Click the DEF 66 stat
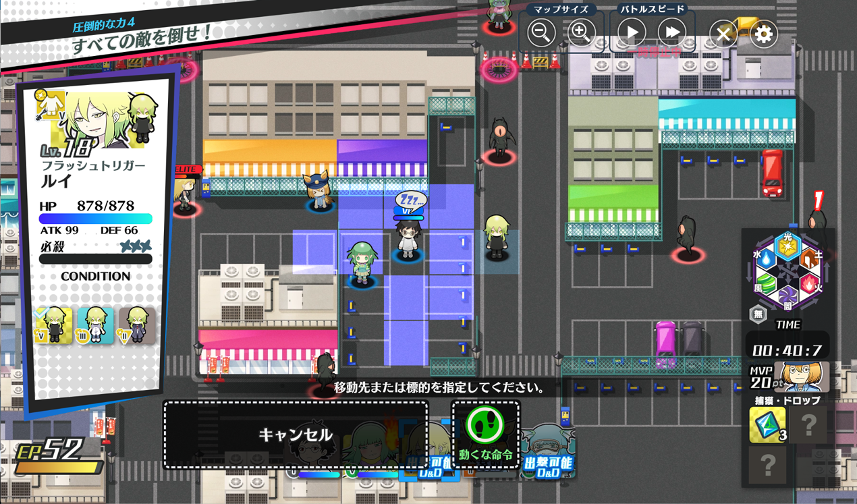Screen dimensions: 857x504 point(119,231)
